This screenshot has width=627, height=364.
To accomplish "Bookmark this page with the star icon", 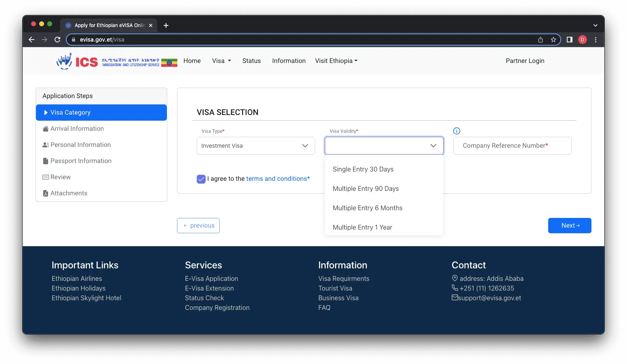I will click(x=553, y=40).
